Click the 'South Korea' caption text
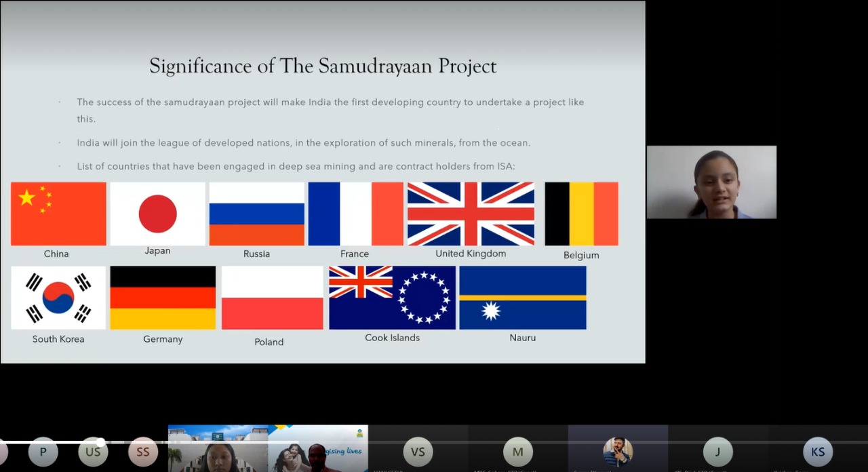This screenshot has height=472, width=868. (x=58, y=339)
